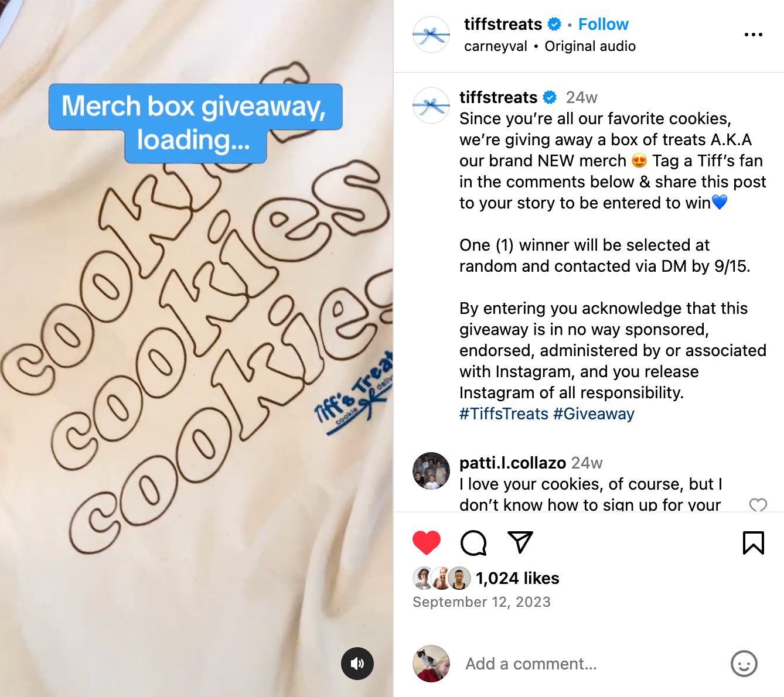Click the patti.l.collazo username
The image size is (784, 697).
click(513, 463)
